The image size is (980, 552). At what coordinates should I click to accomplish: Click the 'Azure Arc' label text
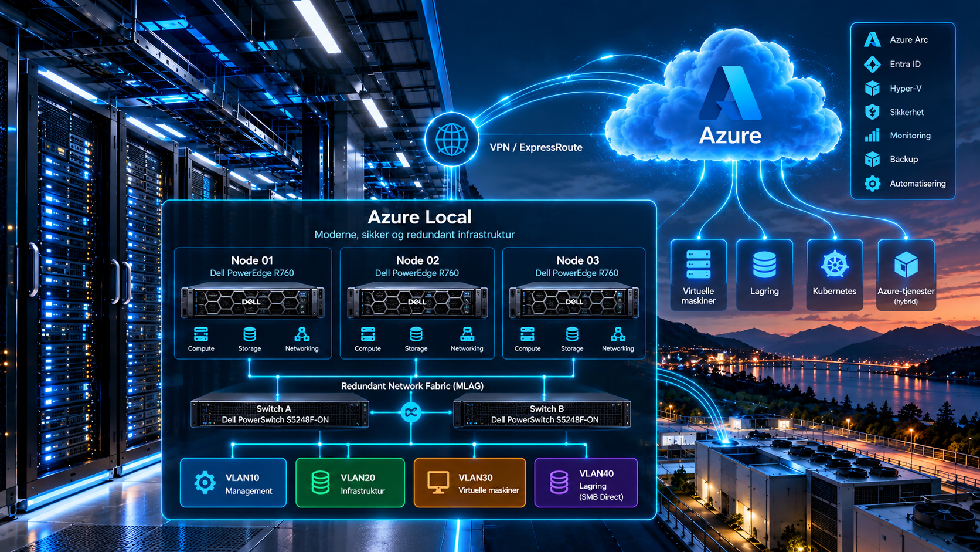pyautogui.click(x=908, y=40)
